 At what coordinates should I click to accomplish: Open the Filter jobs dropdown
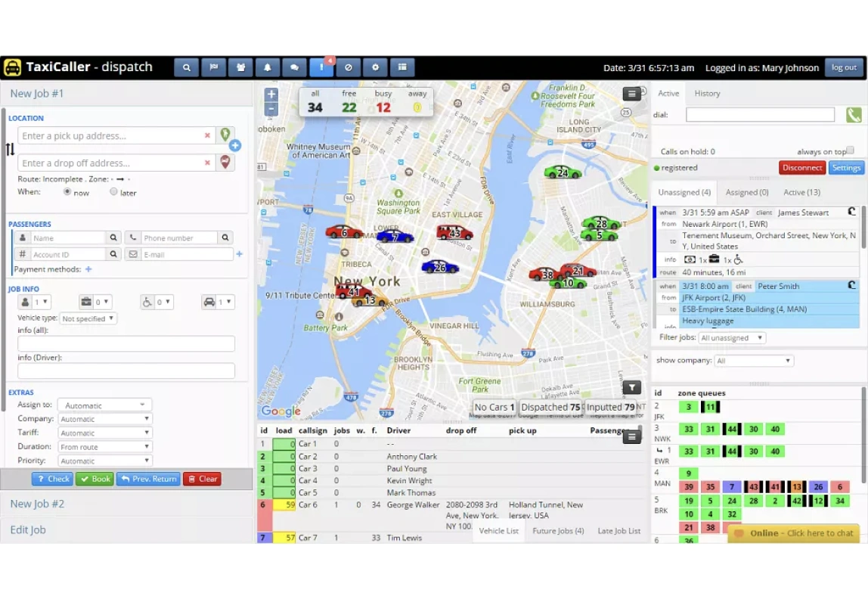coord(732,338)
